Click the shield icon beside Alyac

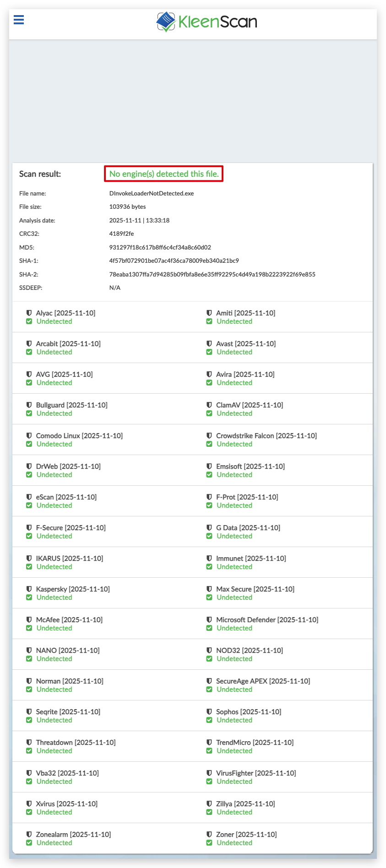pos(29,313)
